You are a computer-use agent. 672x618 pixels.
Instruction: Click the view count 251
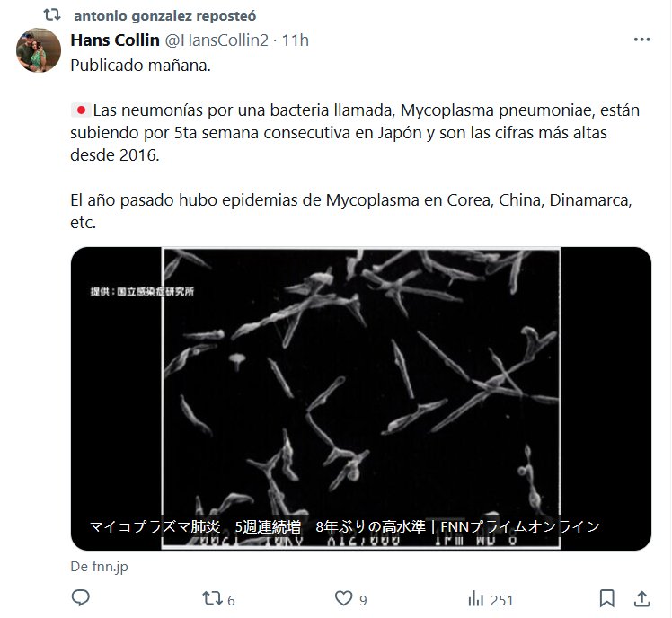pos(502,600)
